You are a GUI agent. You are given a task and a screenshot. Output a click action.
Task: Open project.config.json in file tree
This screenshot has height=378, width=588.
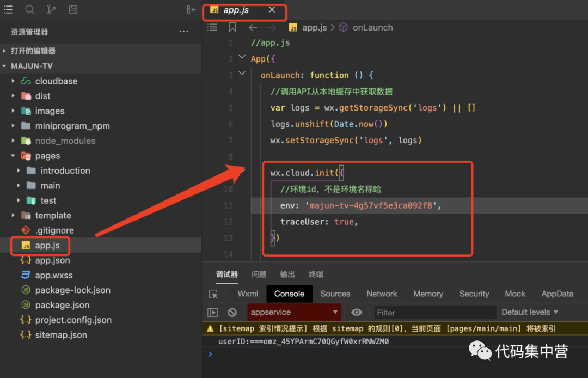coord(73,320)
